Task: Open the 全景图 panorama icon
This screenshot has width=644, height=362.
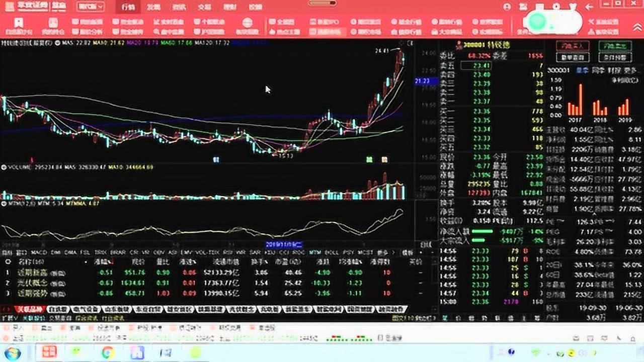Action: click(x=284, y=23)
